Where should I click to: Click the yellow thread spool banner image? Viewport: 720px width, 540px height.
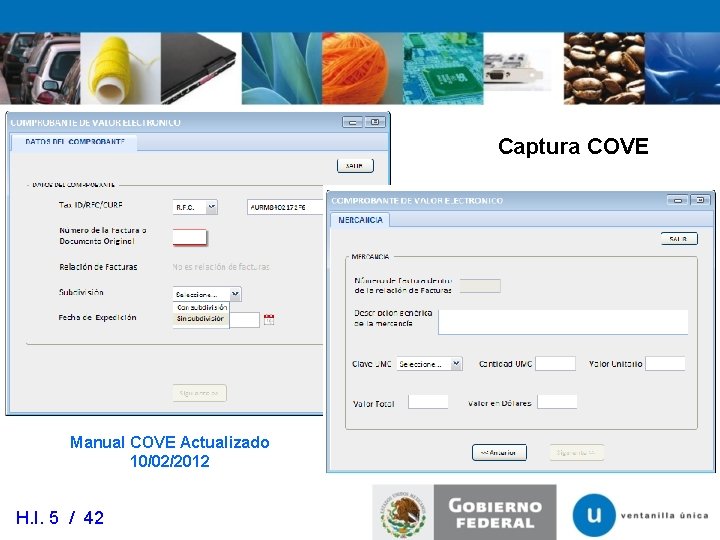(x=120, y=68)
